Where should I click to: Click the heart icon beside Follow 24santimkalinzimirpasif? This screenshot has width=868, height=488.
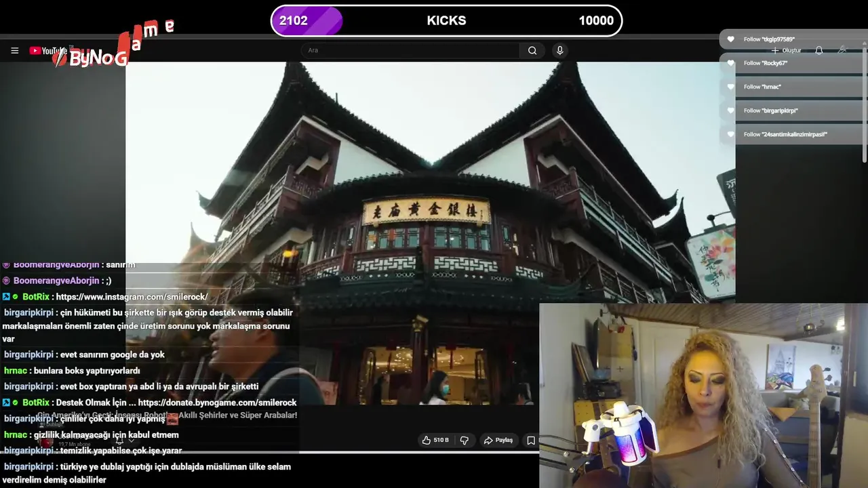click(x=730, y=134)
